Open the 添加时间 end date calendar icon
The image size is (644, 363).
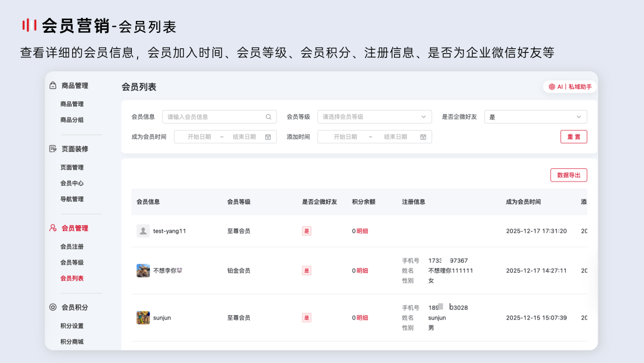tap(423, 137)
